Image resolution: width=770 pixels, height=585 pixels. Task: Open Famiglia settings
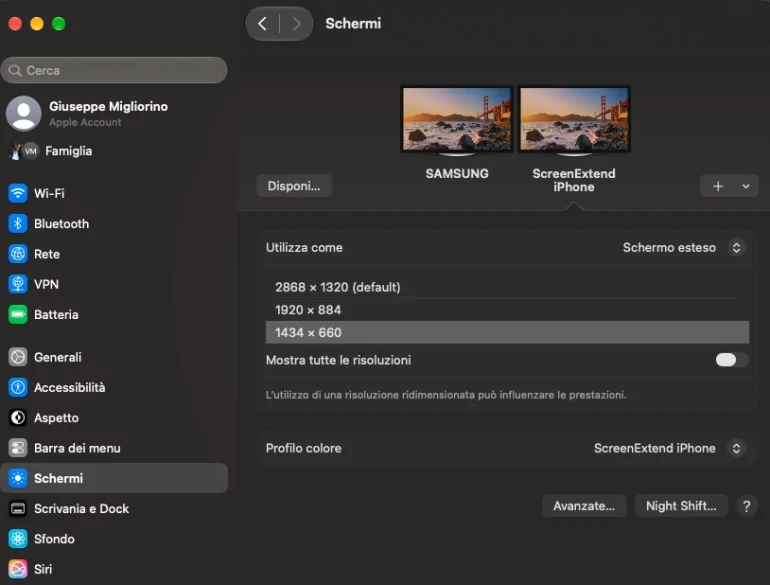point(114,151)
